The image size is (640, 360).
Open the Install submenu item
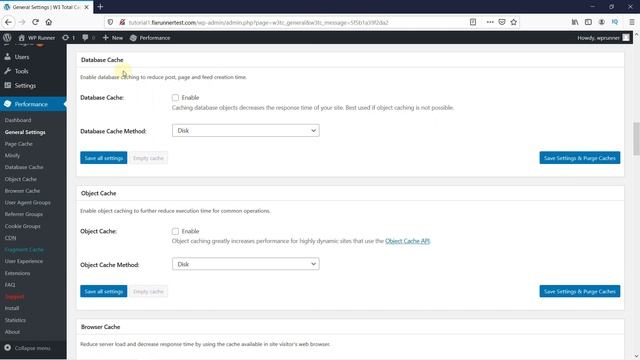[x=12, y=308]
